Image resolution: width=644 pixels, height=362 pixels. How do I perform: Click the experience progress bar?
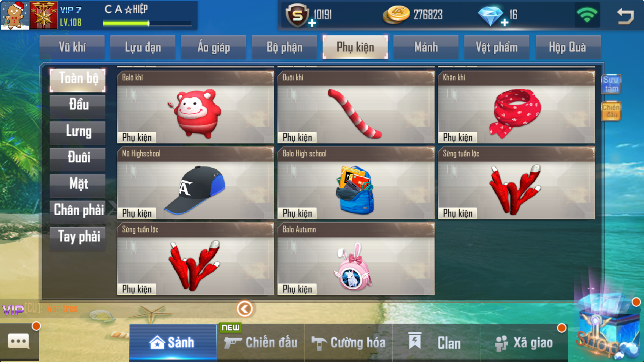(147, 23)
